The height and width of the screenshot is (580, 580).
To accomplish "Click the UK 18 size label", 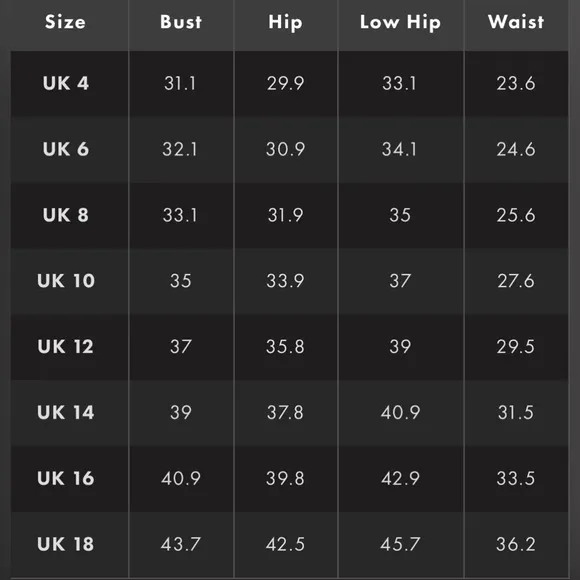I will pos(66,544).
